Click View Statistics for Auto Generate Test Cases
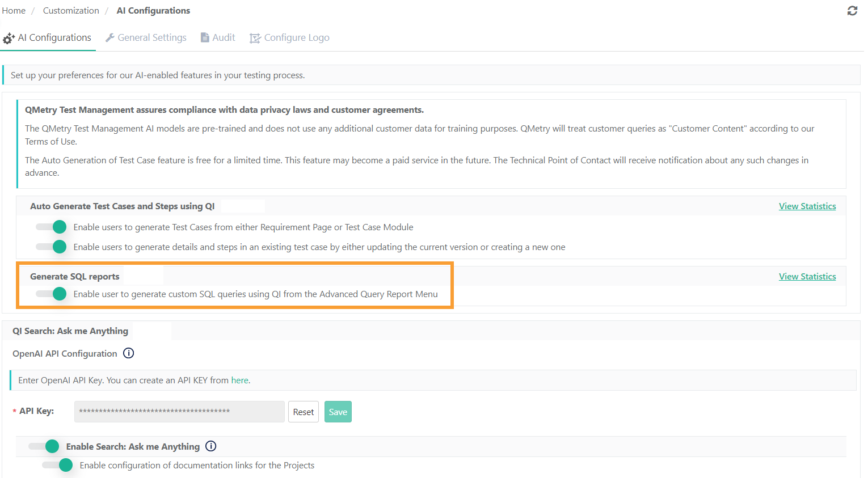The width and height of the screenshot is (868, 478). click(807, 206)
